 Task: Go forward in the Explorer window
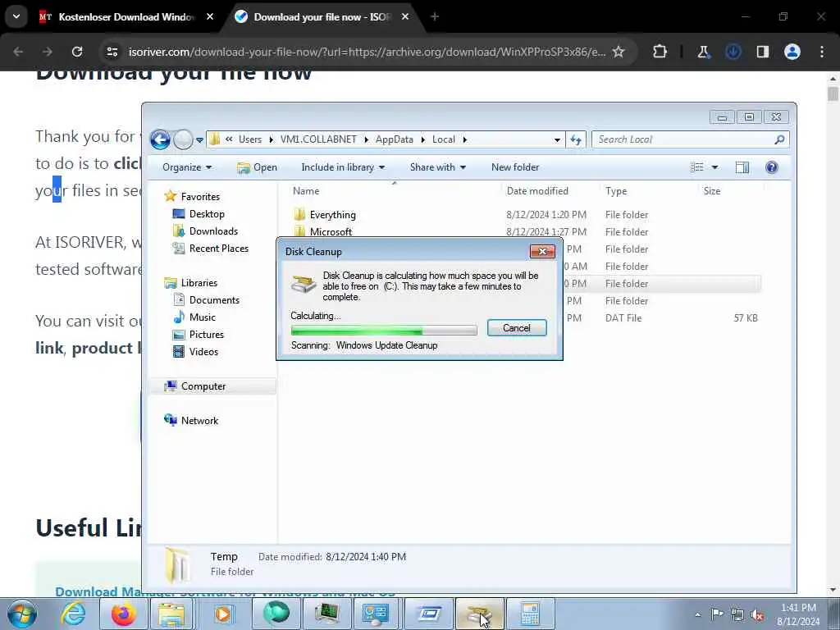point(183,139)
